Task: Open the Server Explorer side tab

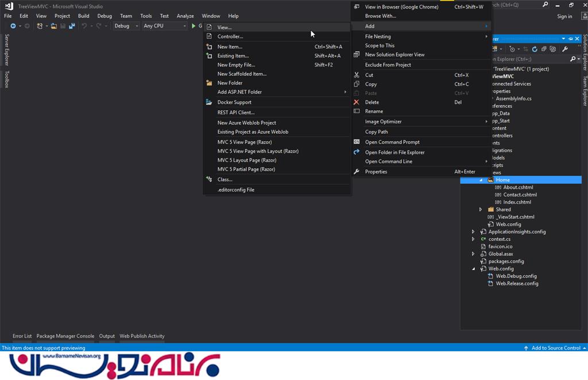Action: [6, 50]
